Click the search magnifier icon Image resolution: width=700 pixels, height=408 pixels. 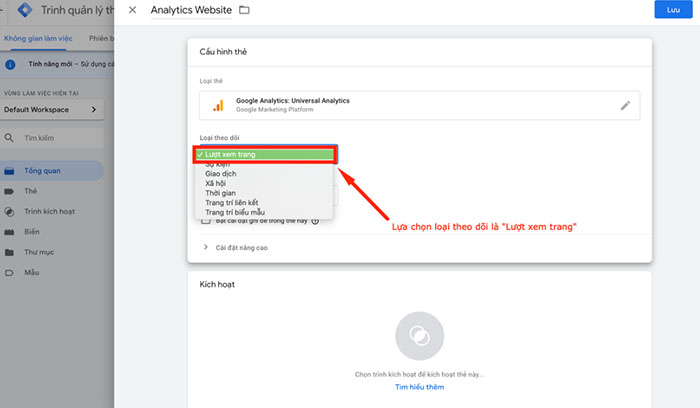[x=9, y=138]
